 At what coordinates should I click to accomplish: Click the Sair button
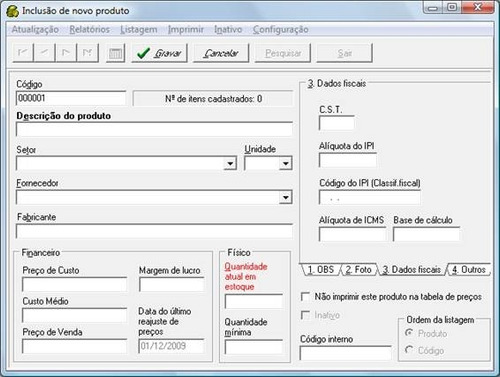[344, 53]
